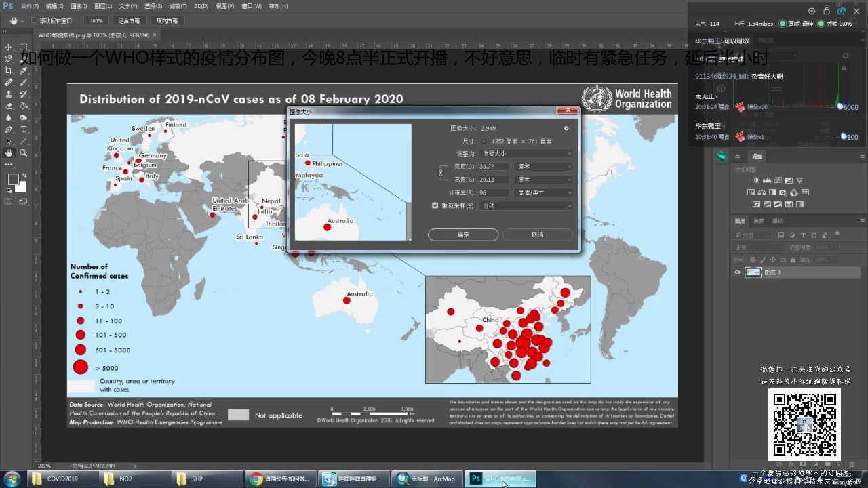Image resolution: width=868 pixels, height=488 pixels.
Task: Open ArcMap from the taskbar
Action: pyautogui.click(x=427, y=479)
